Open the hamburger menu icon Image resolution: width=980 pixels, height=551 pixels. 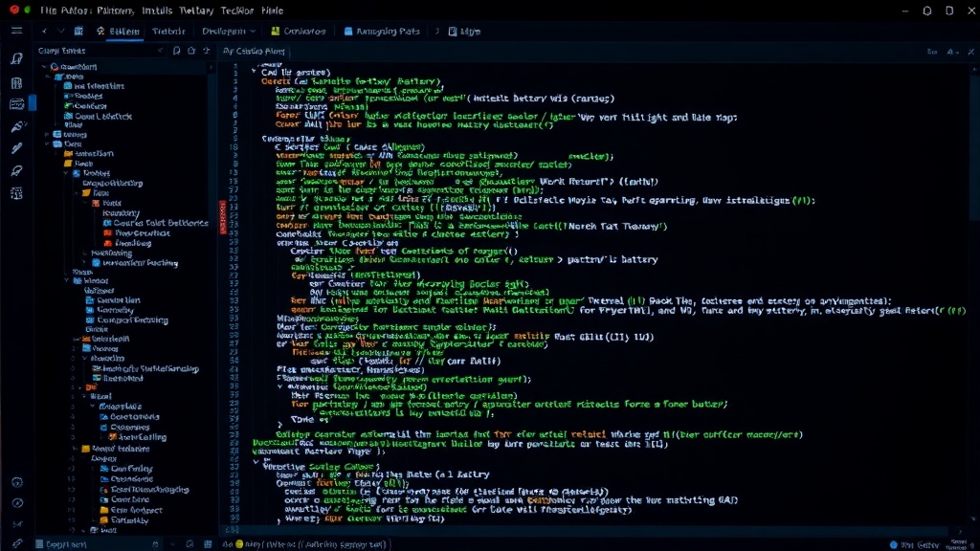17,31
